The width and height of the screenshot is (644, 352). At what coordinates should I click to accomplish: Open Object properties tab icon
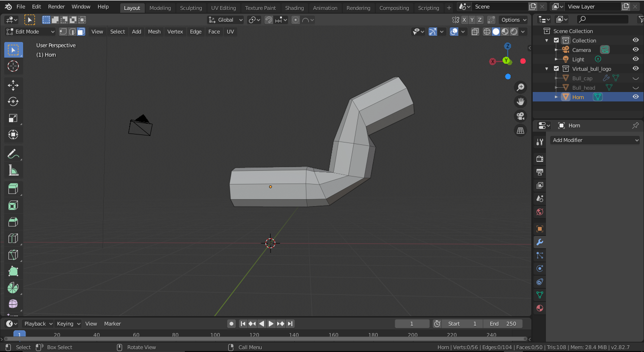click(540, 229)
